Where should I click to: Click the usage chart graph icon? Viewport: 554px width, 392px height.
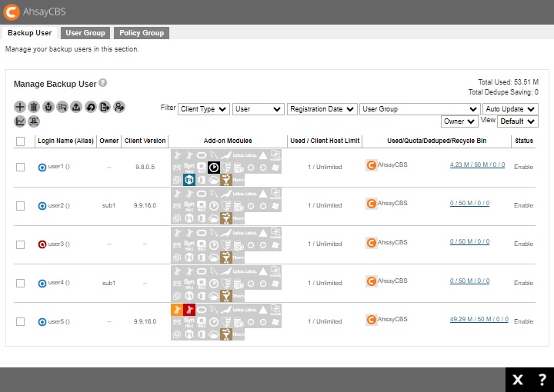tap(20, 121)
